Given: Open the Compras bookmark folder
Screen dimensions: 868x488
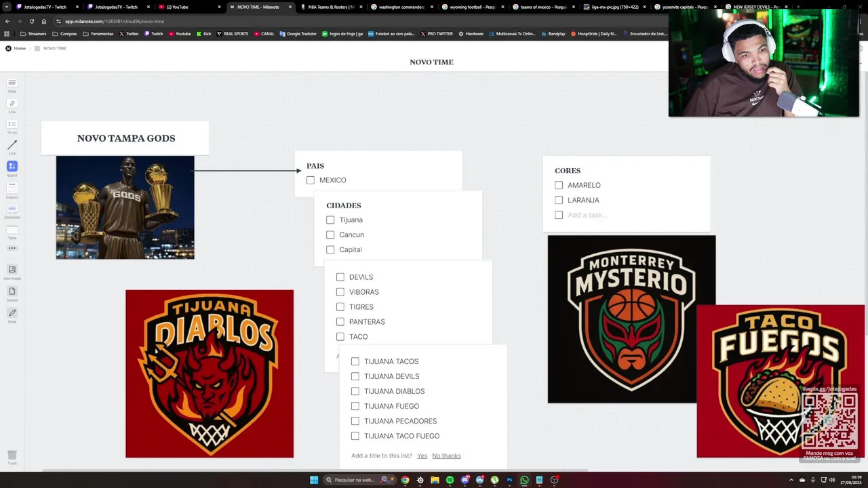Looking at the screenshot, I should tap(65, 33).
